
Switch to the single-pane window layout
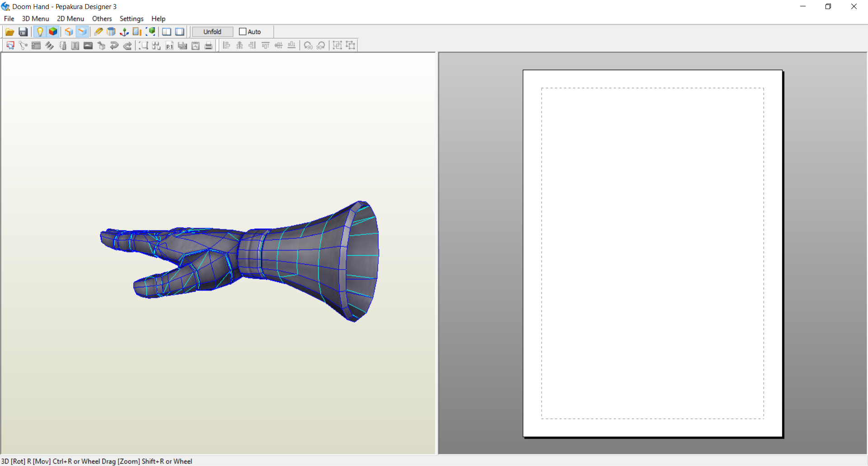click(180, 32)
